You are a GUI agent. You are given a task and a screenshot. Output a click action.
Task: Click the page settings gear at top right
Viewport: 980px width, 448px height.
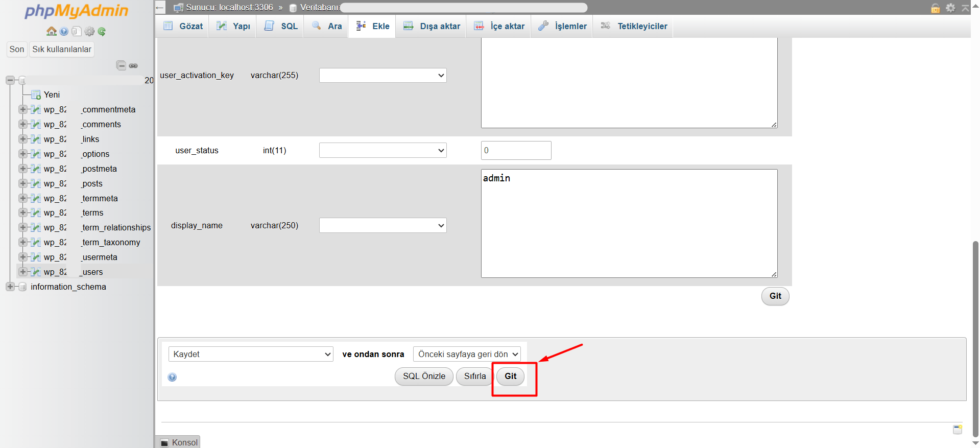(x=950, y=8)
